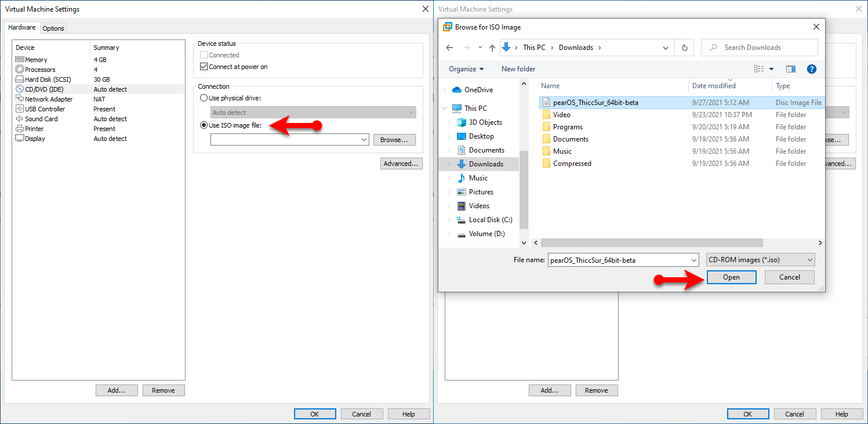
Task: Click OK in left settings window
Action: pyautogui.click(x=315, y=414)
